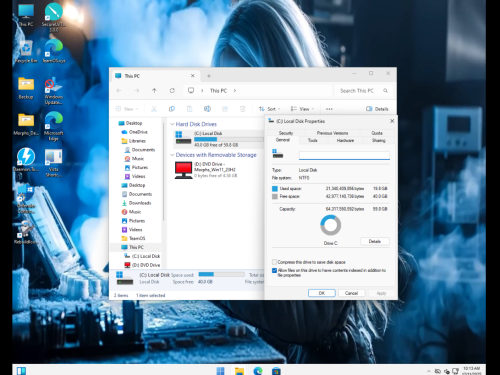Select the DVD Drive D icon
The image size is (500, 375).
183,170
